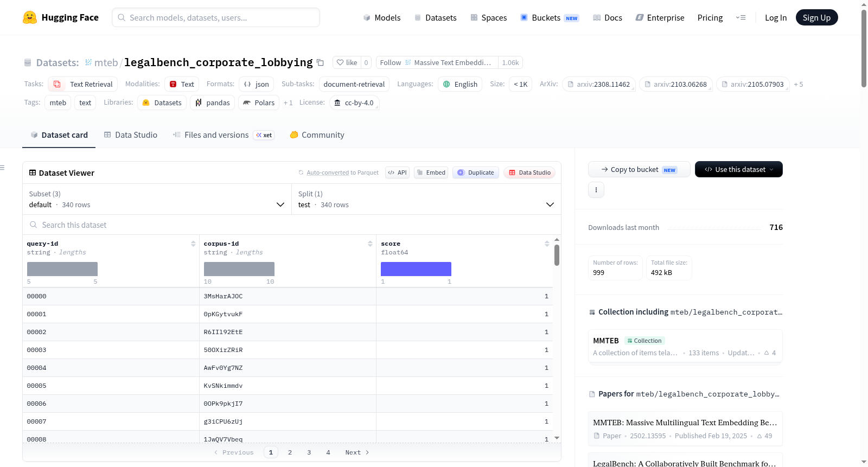The height and width of the screenshot is (467, 868).
Task: Click the Embed button
Action: pos(431,172)
